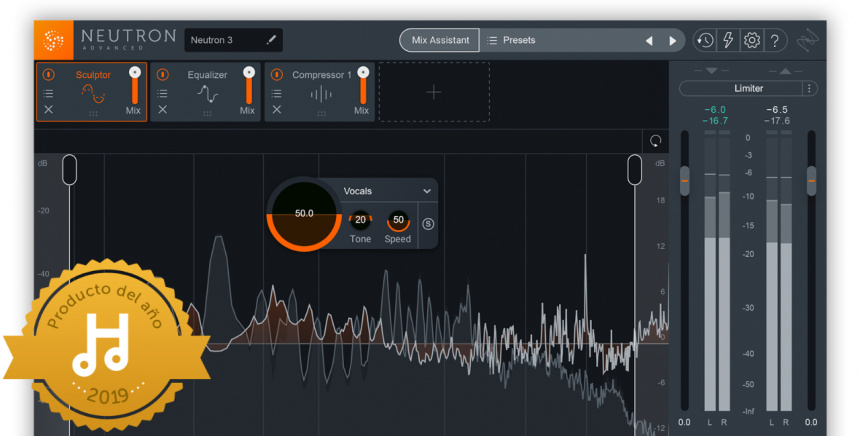
Task: Click the input gain fader
Action: tap(684, 180)
